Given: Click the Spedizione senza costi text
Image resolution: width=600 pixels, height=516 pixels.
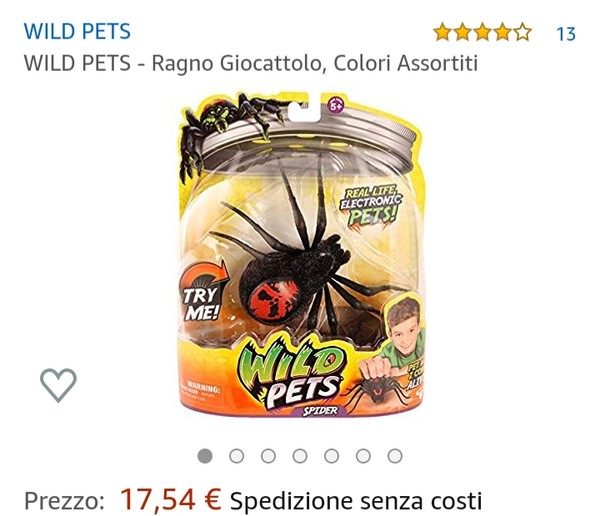Looking at the screenshot, I should click(x=356, y=501).
